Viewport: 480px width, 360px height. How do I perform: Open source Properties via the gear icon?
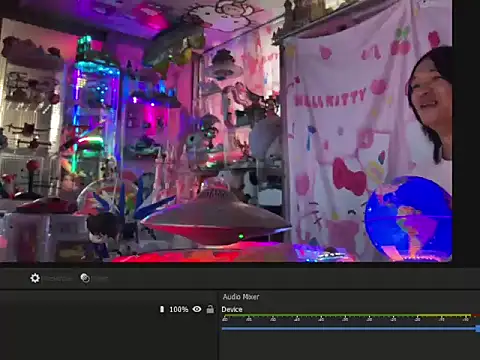coord(35,278)
